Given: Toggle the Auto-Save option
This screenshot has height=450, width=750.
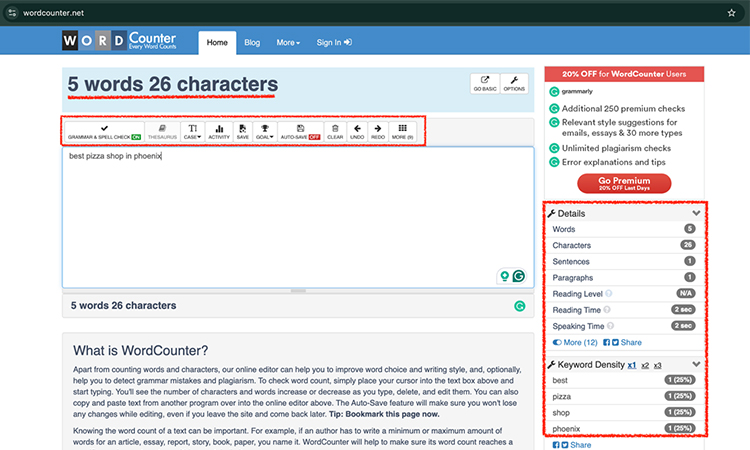Looking at the screenshot, I should tap(300, 131).
